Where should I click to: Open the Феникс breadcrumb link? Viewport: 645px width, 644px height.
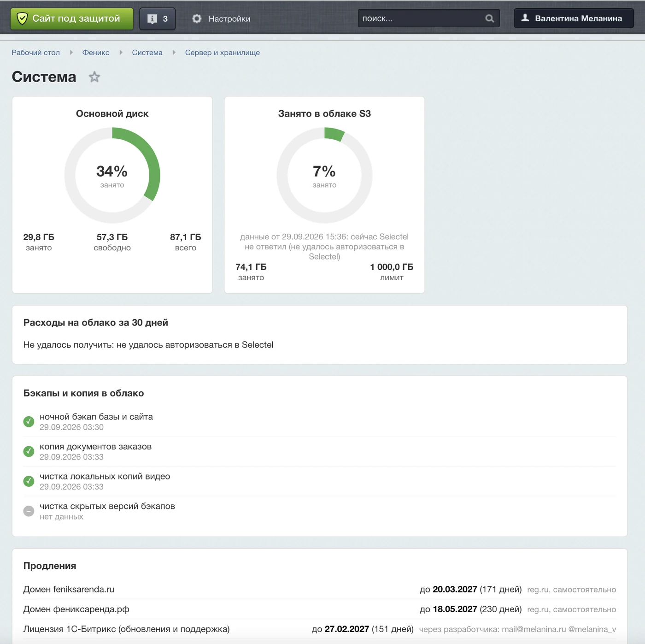pyautogui.click(x=96, y=53)
